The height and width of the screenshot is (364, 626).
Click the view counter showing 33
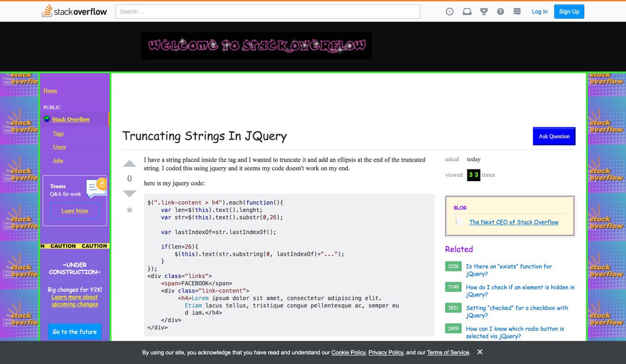click(473, 174)
